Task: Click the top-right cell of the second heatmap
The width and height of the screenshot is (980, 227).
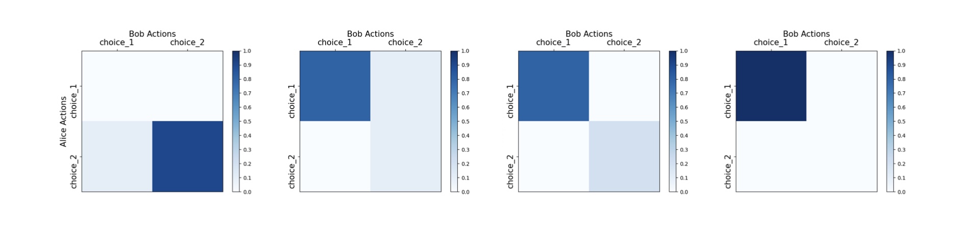Action: coord(405,86)
